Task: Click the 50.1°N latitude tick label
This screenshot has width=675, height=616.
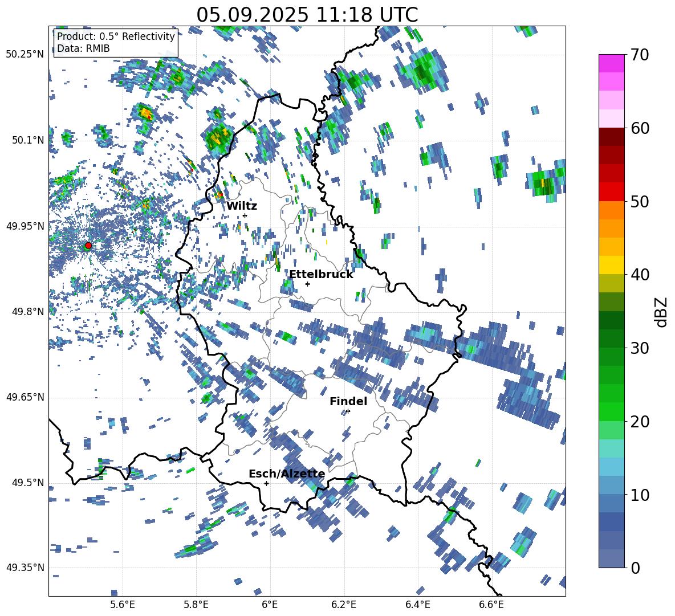Action: (28, 140)
